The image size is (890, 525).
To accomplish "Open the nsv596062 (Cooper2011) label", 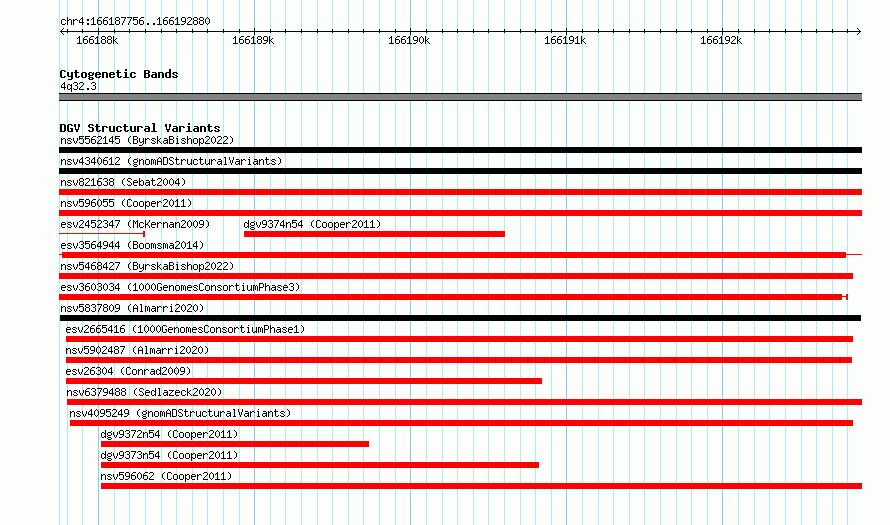I will 166,476.
